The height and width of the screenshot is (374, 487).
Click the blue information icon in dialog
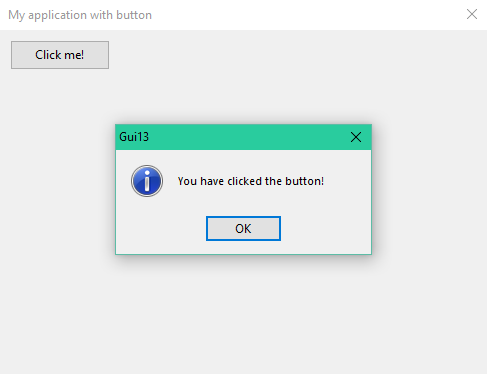click(147, 181)
